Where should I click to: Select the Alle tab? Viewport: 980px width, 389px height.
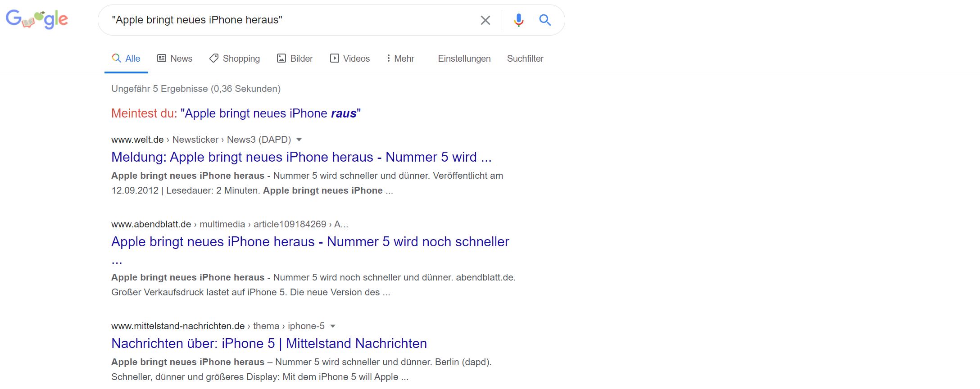126,59
